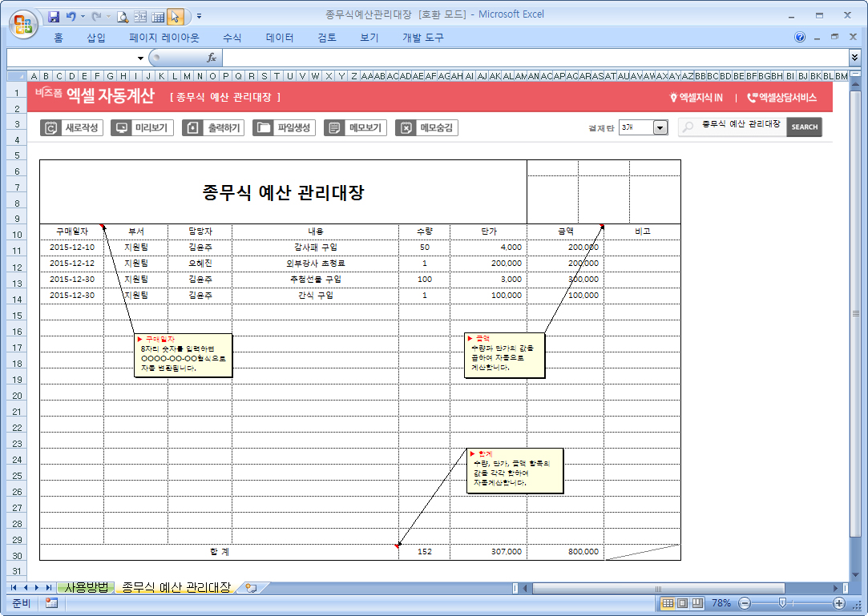This screenshot has width=868, height=616.
Task: Click the Redo icon
Action: 96,17
